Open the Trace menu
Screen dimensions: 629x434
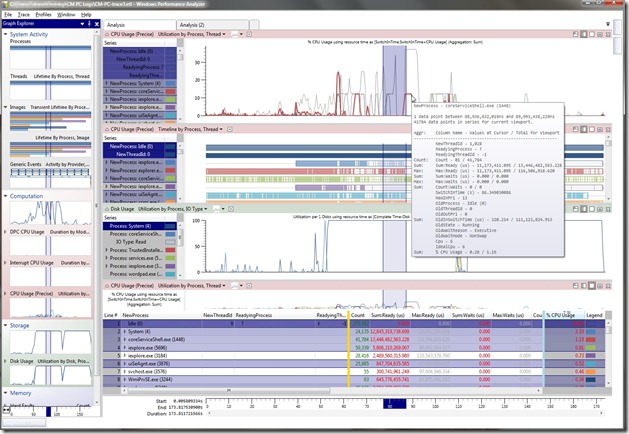click(x=23, y=15)
